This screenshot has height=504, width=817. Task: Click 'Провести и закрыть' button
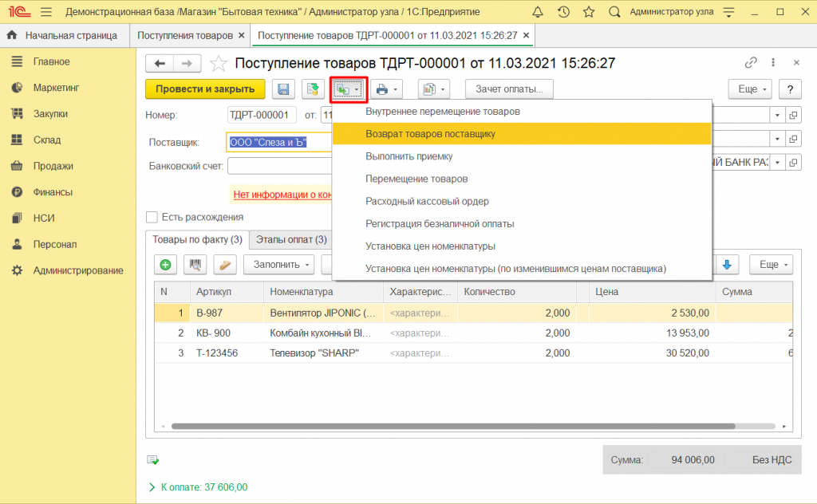205,89
